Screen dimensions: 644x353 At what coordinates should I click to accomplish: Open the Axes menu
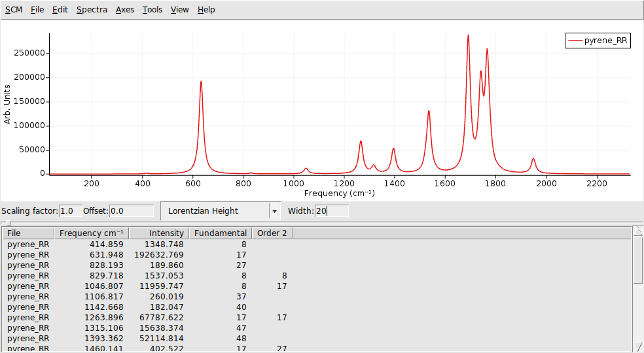(x=125, y=10)
